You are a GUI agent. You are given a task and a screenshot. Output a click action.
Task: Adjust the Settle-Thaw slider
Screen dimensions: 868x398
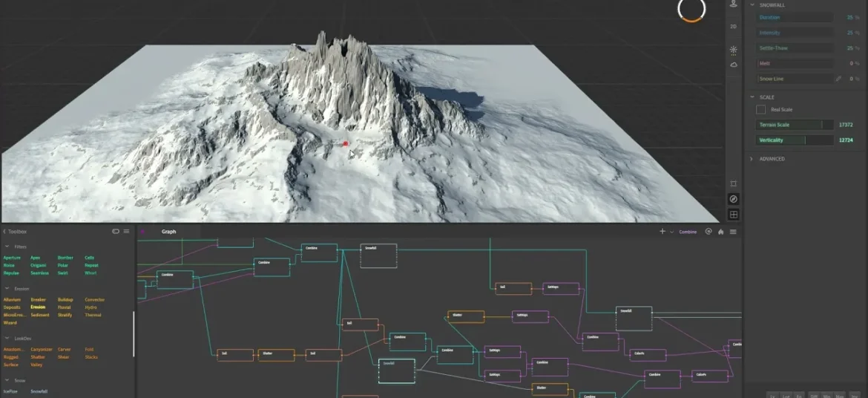pyautogui.click(x=795, y=48)
